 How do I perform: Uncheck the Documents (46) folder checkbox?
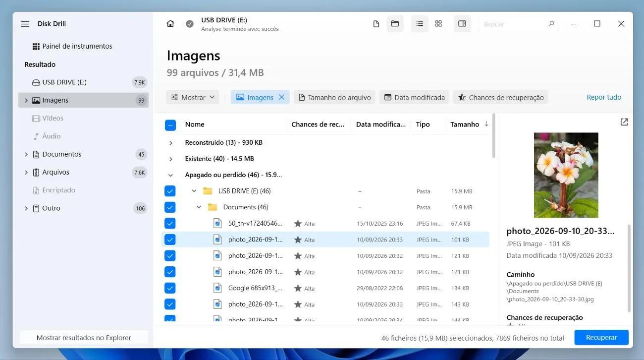pyautogui.click(x=170, y=207)
